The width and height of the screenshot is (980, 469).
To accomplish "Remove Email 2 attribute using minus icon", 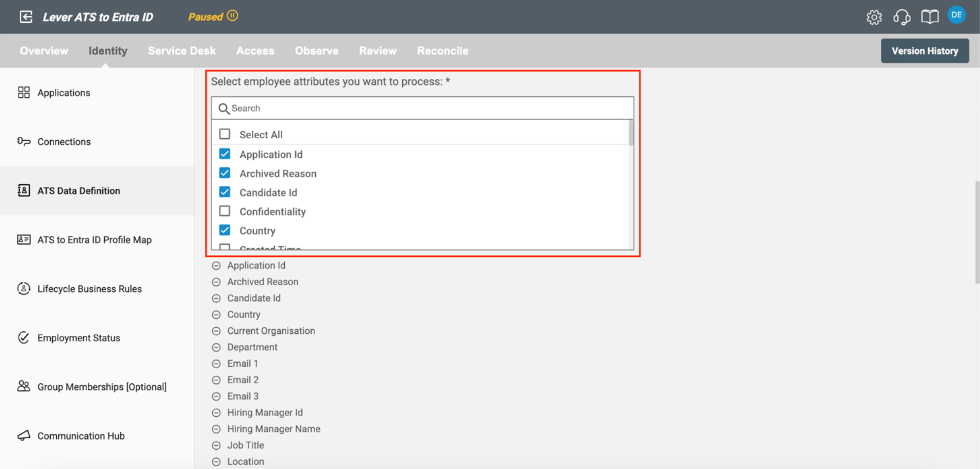I will (x=216, y=380).
